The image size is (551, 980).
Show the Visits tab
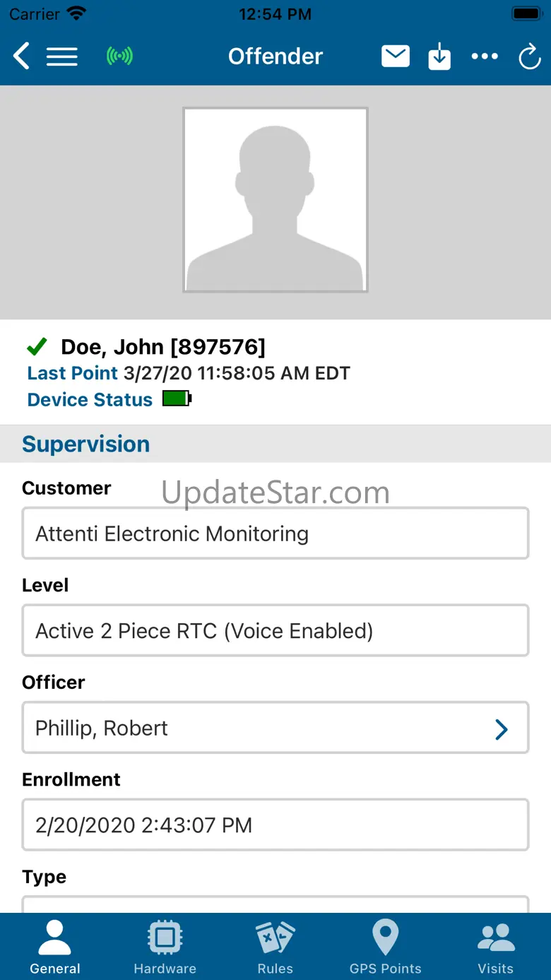tap(496, 947)
